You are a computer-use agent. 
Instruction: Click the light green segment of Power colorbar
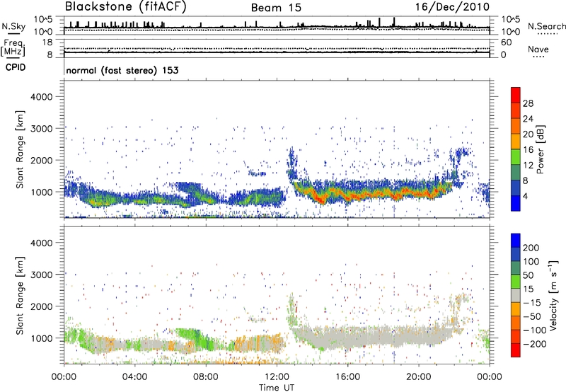516,156
